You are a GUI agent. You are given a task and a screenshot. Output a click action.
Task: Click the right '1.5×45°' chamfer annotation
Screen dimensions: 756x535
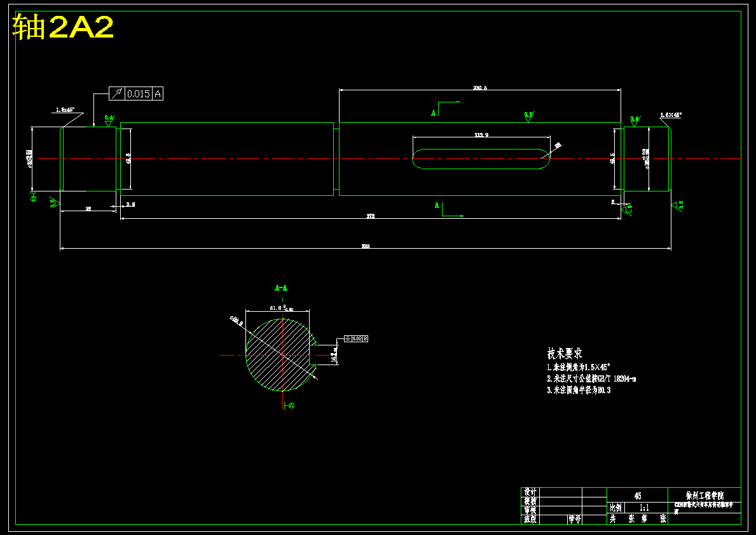(x=671, y=115)
